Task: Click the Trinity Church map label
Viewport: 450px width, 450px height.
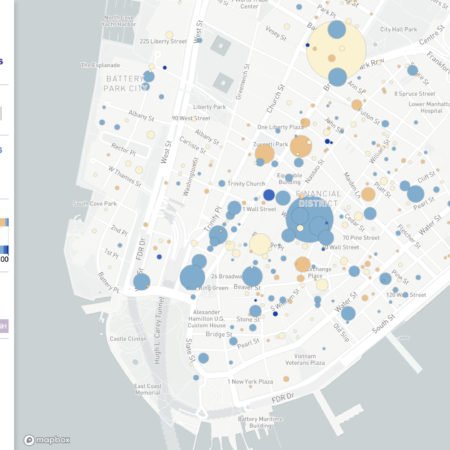Action: 246,183
